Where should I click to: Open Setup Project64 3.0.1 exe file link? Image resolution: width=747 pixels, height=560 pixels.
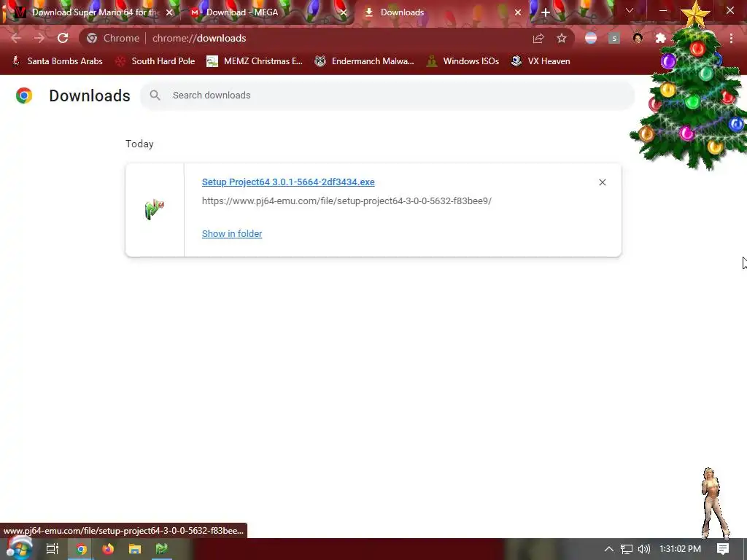point(288,182)
